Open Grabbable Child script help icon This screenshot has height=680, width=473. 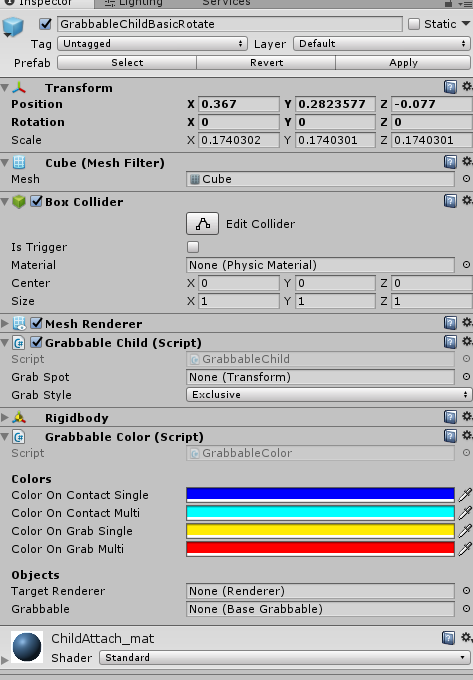coord(450,342)
